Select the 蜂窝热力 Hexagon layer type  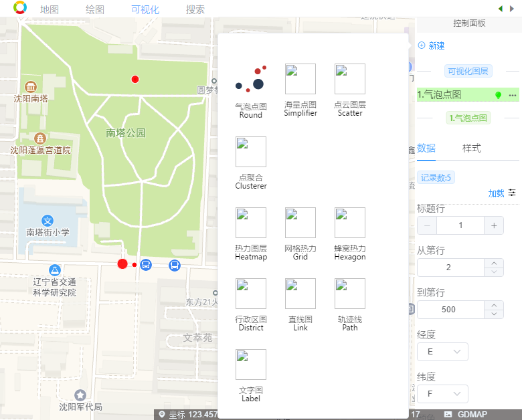(350, 234)
